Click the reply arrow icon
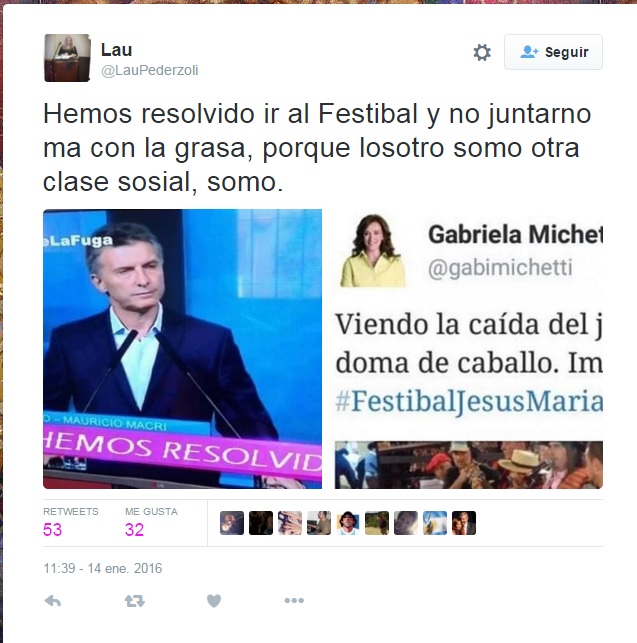This screenshot has height=643, width=637. pos(53,601)
